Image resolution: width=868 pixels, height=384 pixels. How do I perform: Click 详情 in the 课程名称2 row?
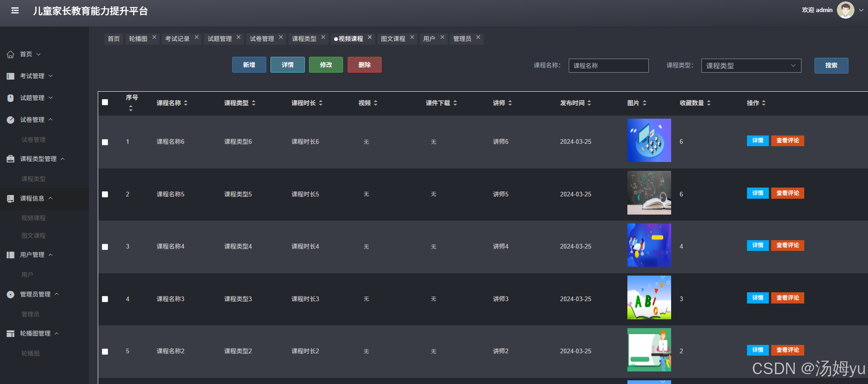(758, 350)
